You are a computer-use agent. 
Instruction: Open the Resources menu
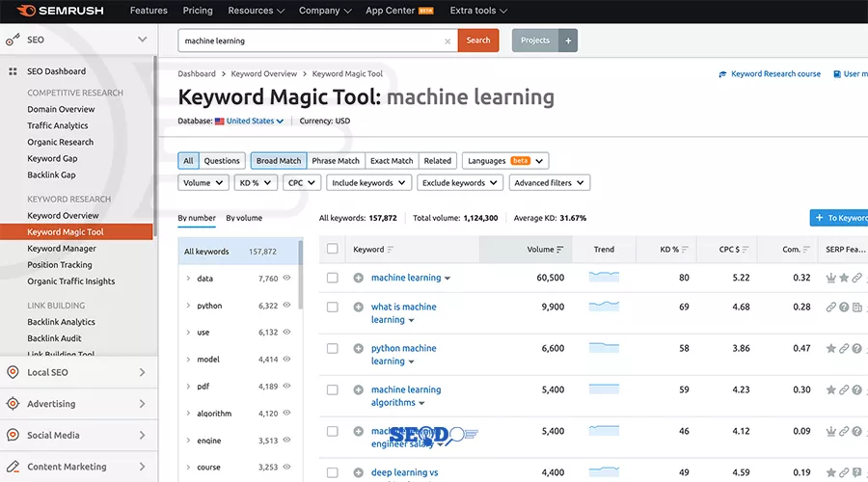[257, 11]
